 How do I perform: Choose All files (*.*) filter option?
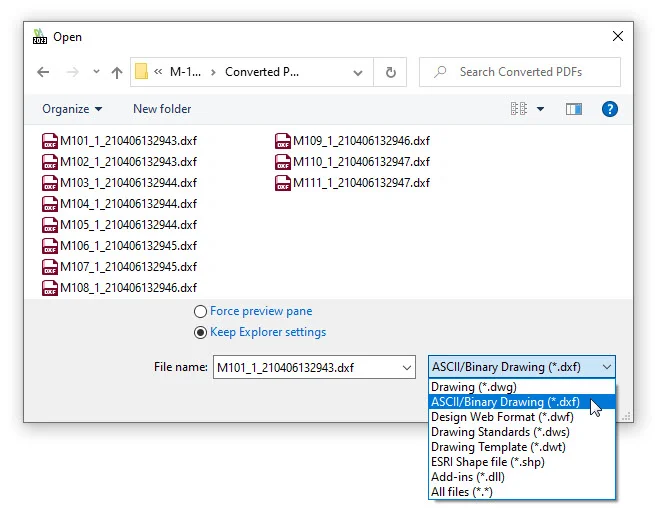(462, 492)
